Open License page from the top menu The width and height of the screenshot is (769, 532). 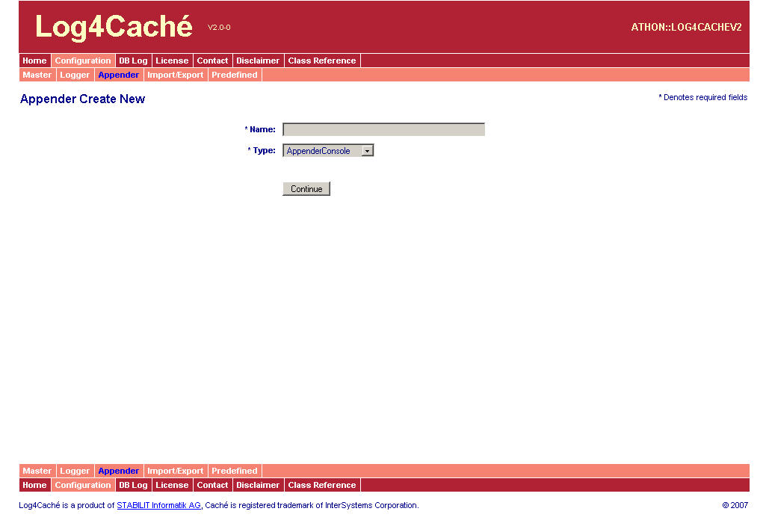pyautogui.click(x=172, y=61)
